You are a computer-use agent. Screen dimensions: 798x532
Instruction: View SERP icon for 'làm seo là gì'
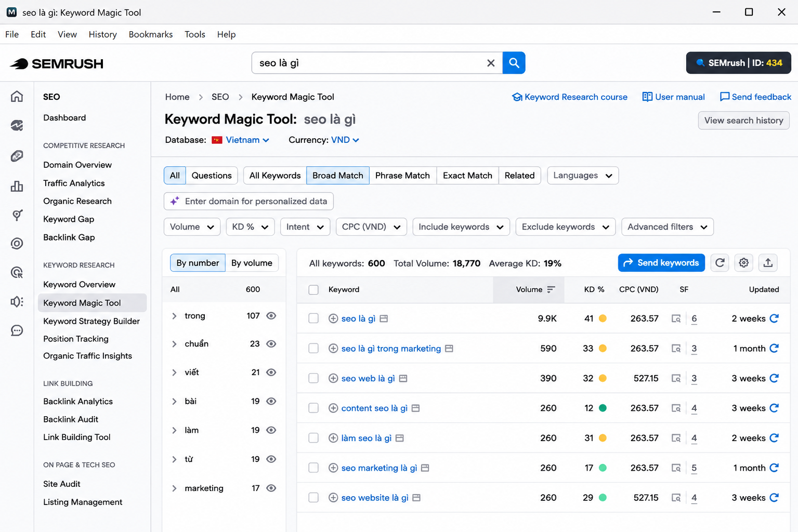pyautogui.click(x=676, y=438)
